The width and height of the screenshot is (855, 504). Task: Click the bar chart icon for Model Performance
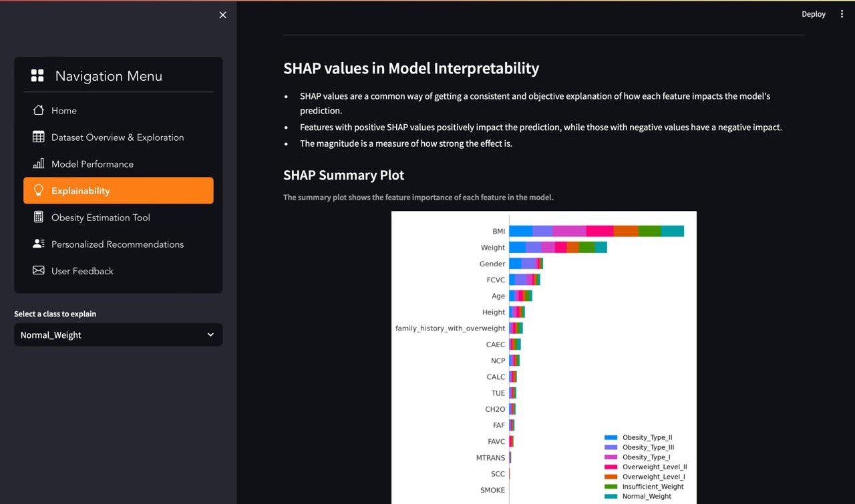39,164
